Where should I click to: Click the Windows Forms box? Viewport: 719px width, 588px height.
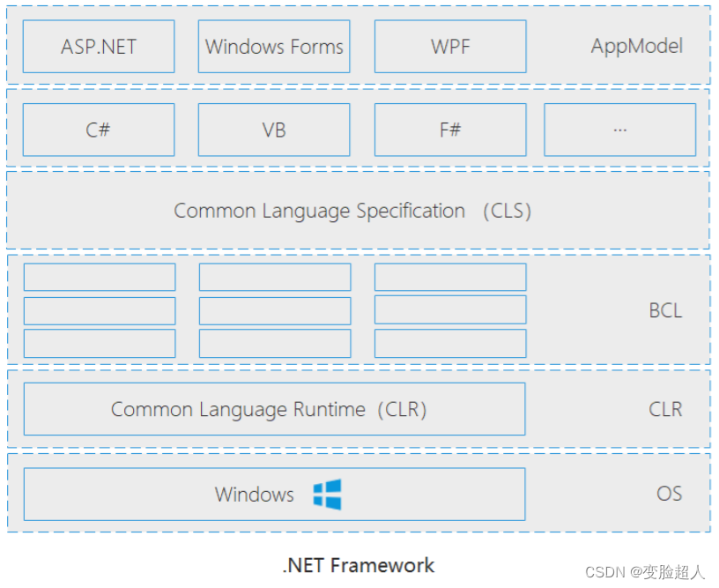tap(274, 47)
